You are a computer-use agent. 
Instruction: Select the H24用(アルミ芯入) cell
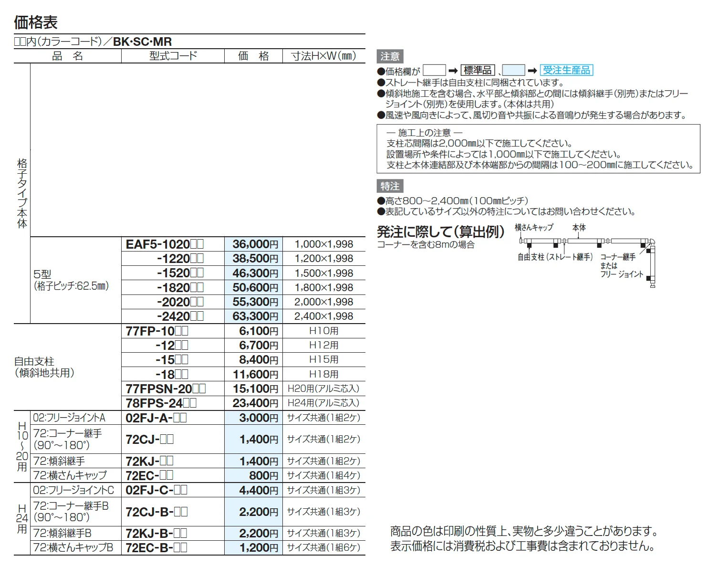(x=323, y=403)
